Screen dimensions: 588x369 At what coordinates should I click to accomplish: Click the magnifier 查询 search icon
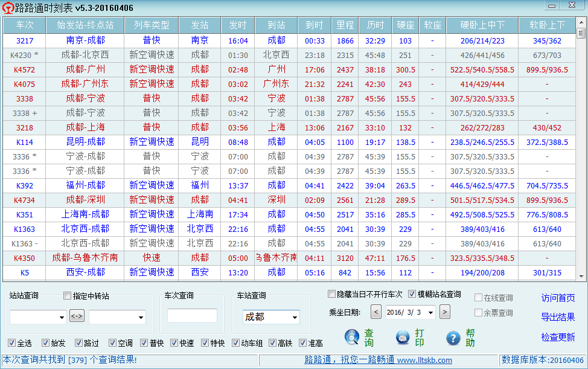[x=352, y=338]
